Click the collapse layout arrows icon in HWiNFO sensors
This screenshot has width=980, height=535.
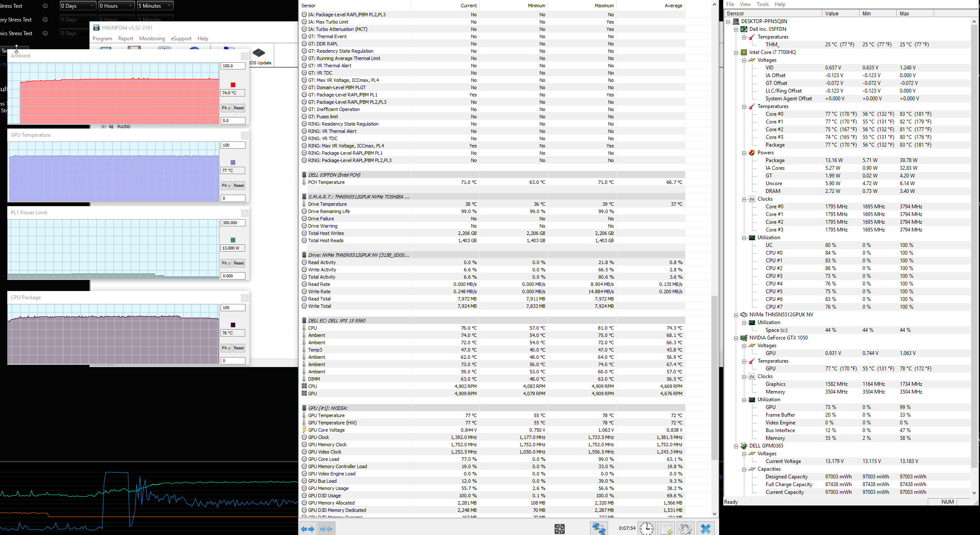326,529
